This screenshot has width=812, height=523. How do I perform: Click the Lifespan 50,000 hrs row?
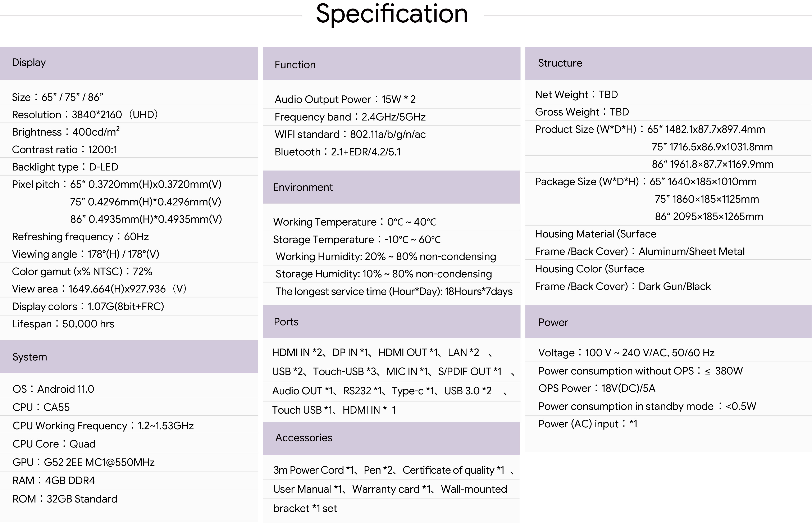[x=129, y=324]
